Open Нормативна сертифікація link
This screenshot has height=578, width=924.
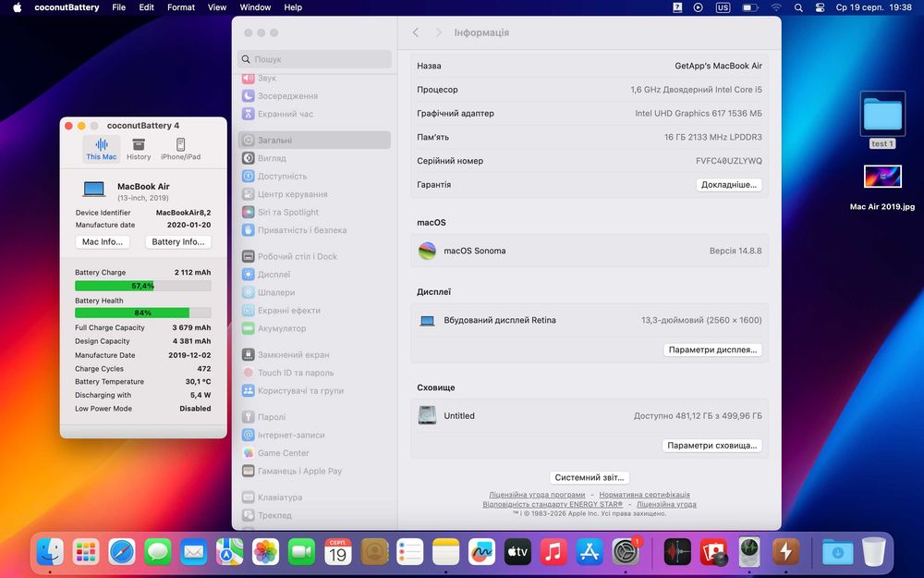[644, 495]
